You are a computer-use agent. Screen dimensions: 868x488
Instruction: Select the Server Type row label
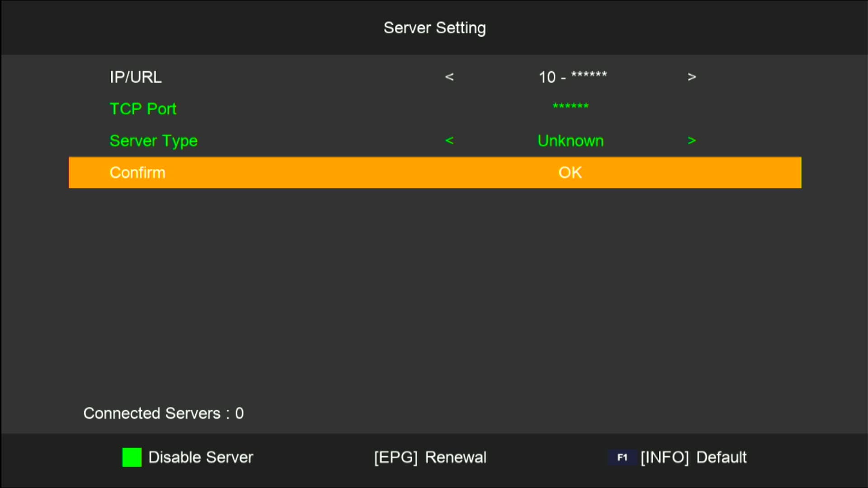[153, 141]
